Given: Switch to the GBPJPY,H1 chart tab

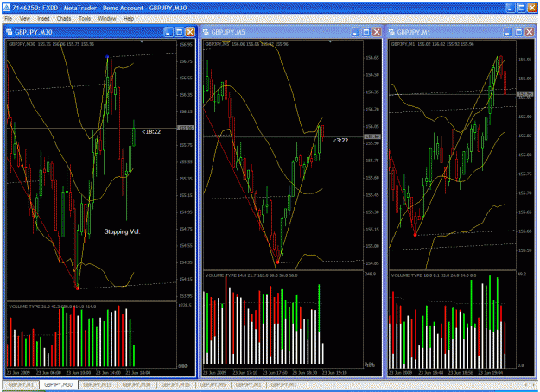Looking at the screenshot, I should point(21,384).
